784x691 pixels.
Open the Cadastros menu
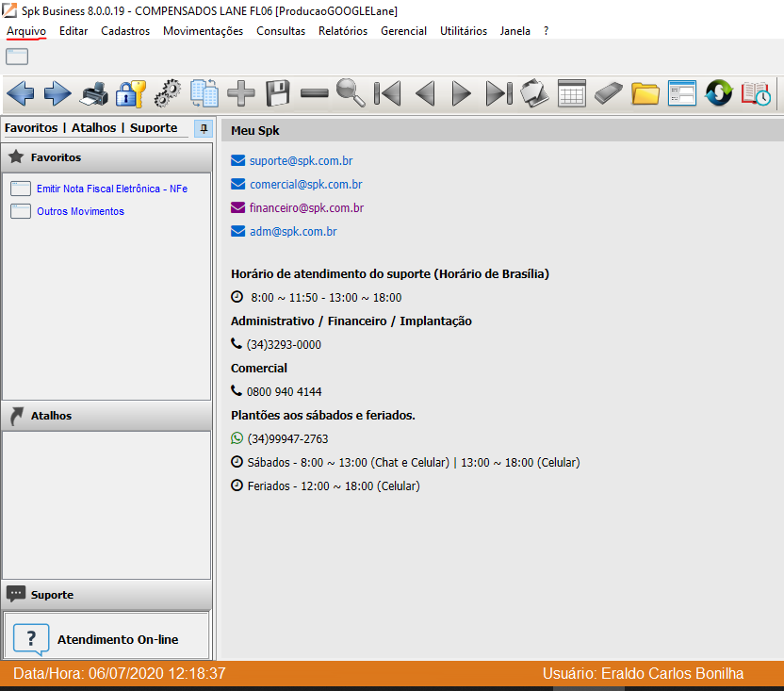click(x=125, y=31)
